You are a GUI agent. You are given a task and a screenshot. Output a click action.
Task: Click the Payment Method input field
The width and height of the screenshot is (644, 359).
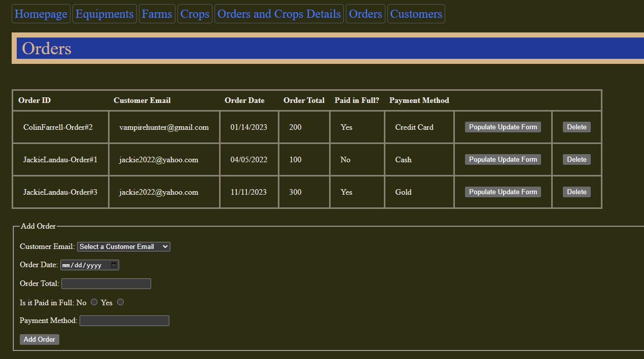coord(124,320)
